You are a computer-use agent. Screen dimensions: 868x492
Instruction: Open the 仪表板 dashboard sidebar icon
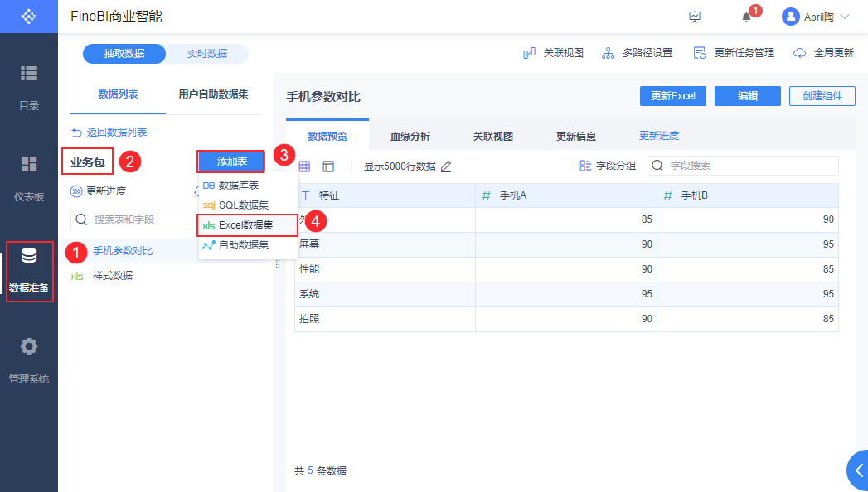(x=29, y=176)
